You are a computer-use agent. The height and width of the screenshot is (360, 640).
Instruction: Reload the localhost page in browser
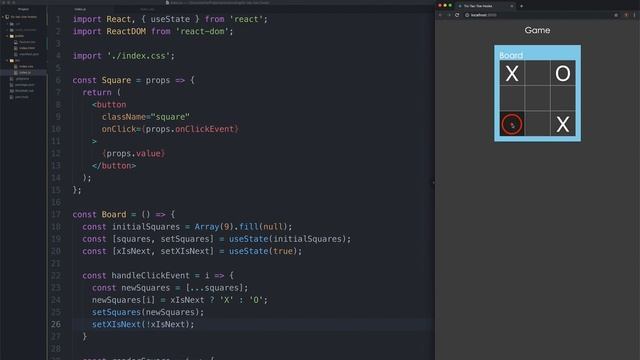[457, 15]
